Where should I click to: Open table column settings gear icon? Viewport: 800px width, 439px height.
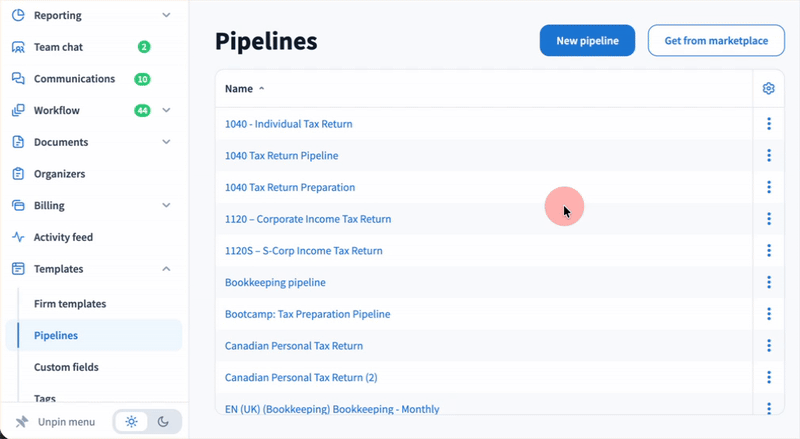pos(769,88)
